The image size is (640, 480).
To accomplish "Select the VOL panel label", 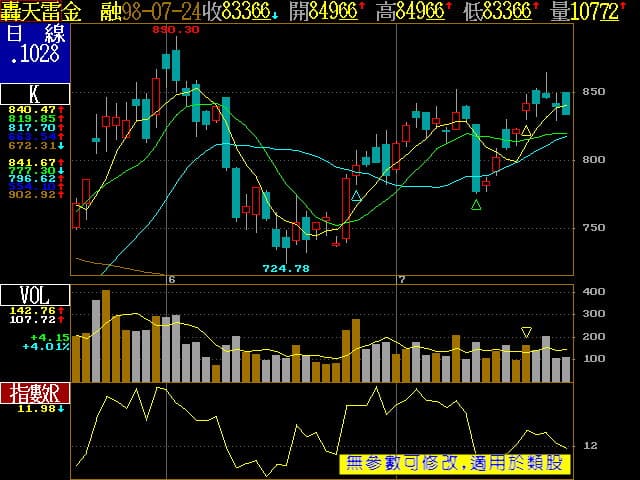I will click(35, 294).
